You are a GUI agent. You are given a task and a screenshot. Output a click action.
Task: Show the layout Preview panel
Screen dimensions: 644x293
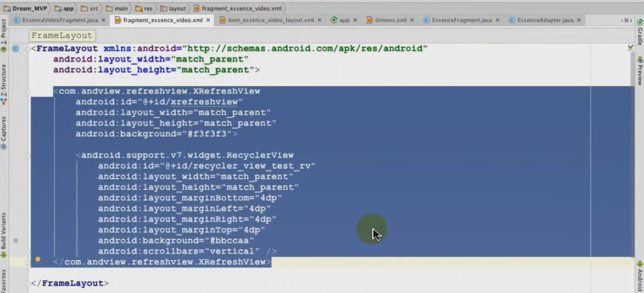point(640,70)
